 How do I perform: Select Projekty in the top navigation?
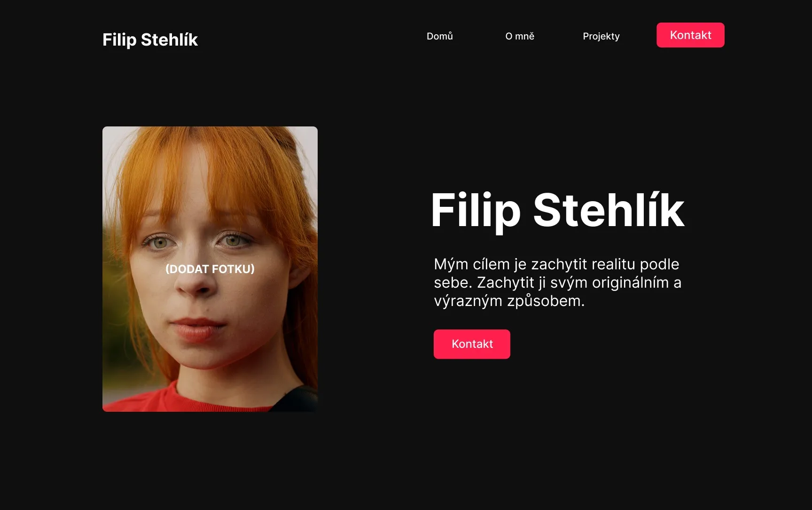tap(601, 36)
